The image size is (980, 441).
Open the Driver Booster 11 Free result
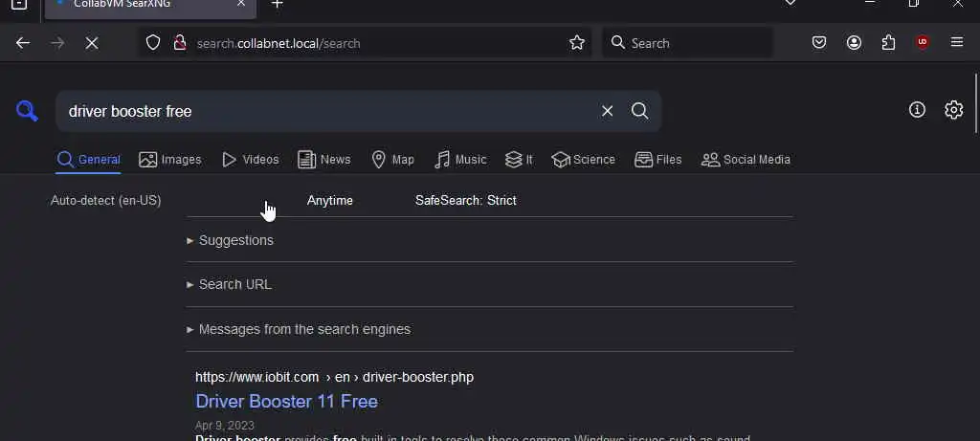(x=286, y=401)
